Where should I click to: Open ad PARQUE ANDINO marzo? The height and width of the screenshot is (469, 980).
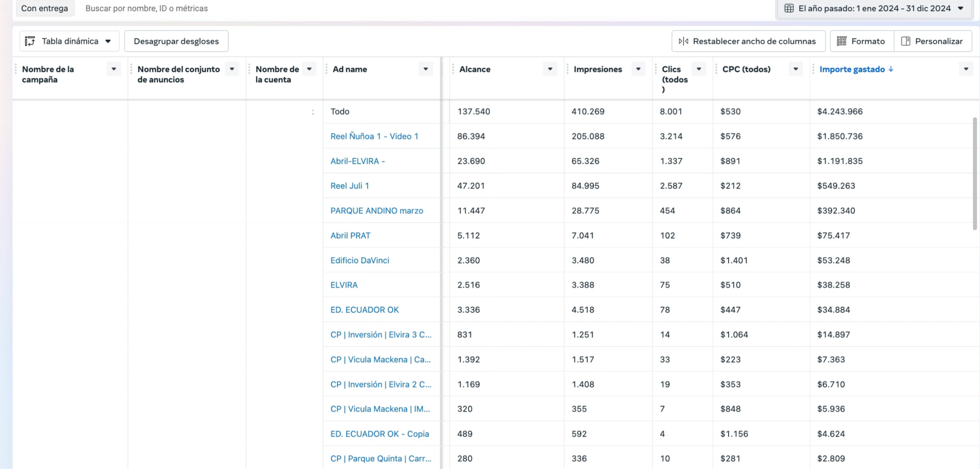[x=377, y=211]
